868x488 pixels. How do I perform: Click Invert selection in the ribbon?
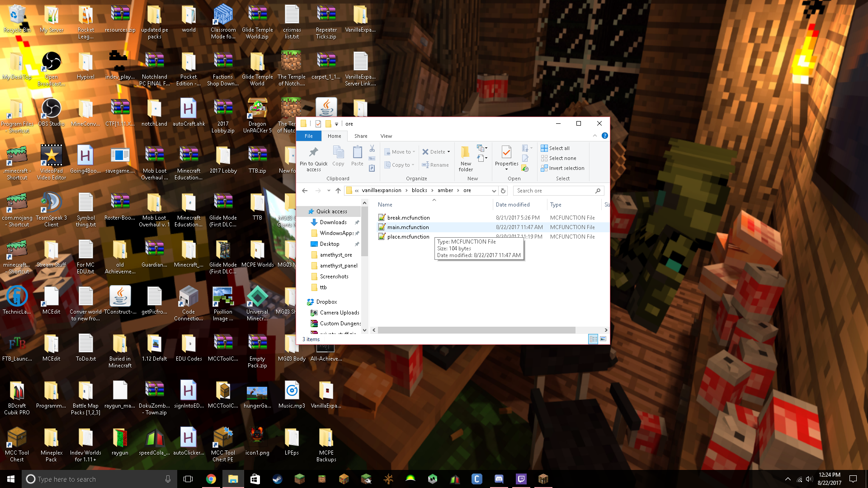(x=566, y=168)
